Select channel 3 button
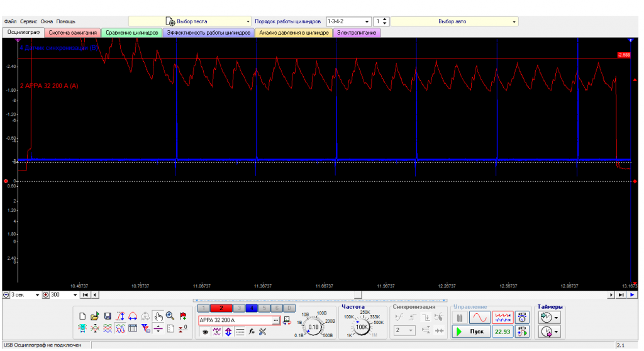This screenshot has width=644, height=351. pyautogui.click(x=239, y=308)
